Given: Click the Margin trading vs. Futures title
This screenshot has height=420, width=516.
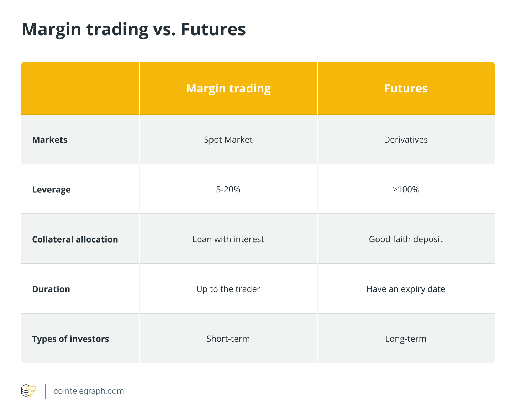Looking at the screenshot, I should point(134,30).
